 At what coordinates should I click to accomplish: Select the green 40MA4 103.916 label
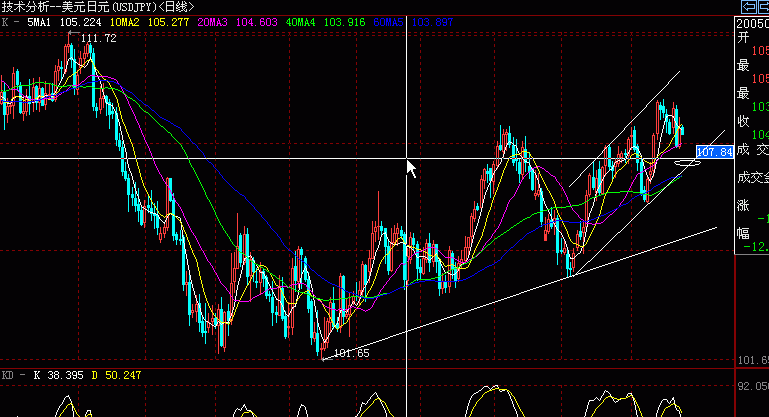click(326, 23)
